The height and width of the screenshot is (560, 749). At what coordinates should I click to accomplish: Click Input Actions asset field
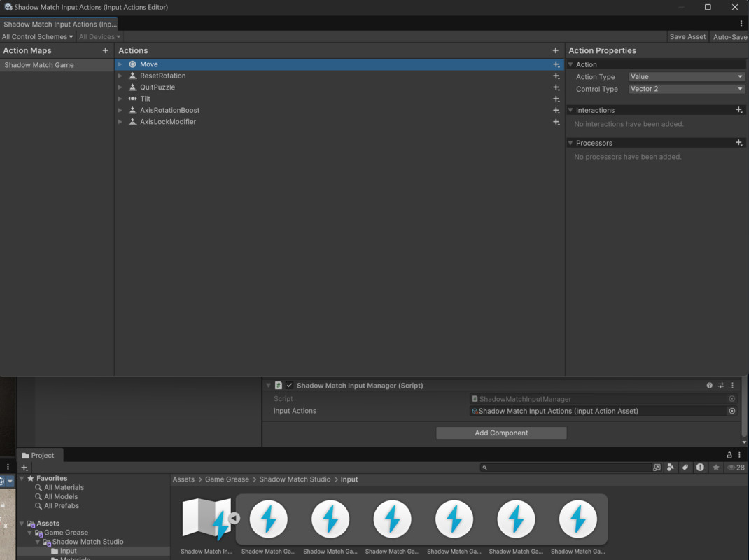pos(598,411)
